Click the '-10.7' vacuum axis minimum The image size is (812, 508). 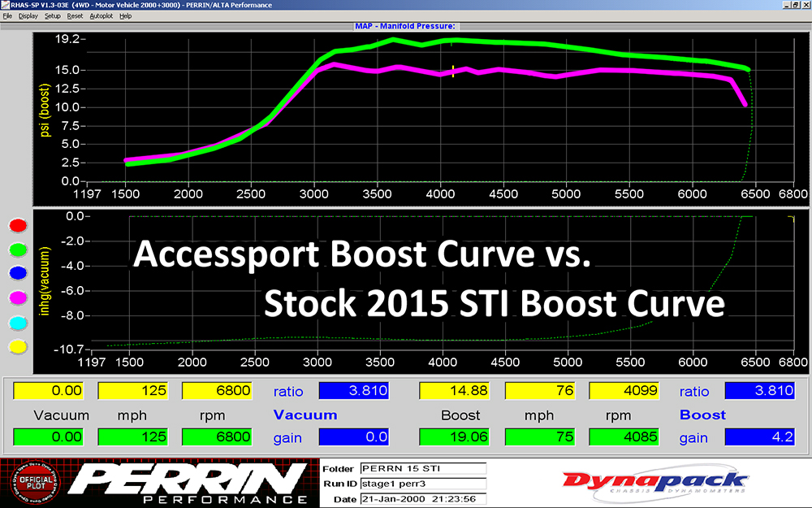(x=69, y=350)
